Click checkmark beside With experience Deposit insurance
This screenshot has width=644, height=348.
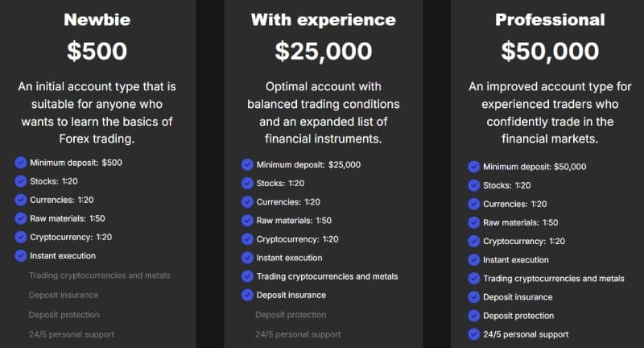click(247, 295)
